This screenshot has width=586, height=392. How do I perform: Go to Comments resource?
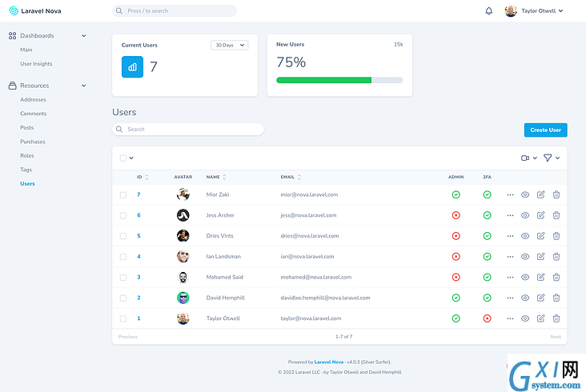coord(34,114)
